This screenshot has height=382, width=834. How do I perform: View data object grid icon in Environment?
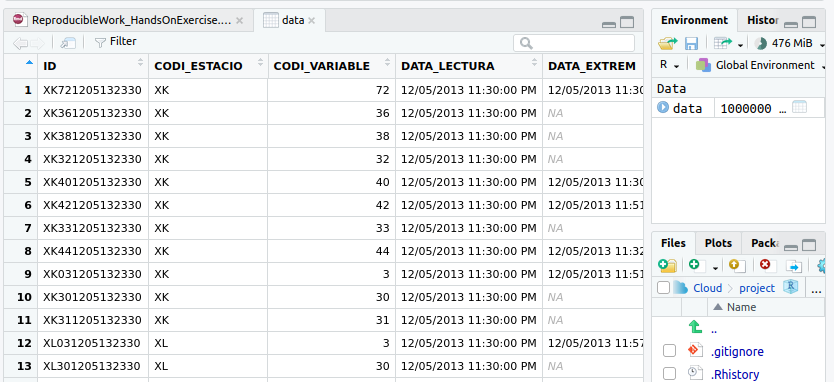point(799,107)
